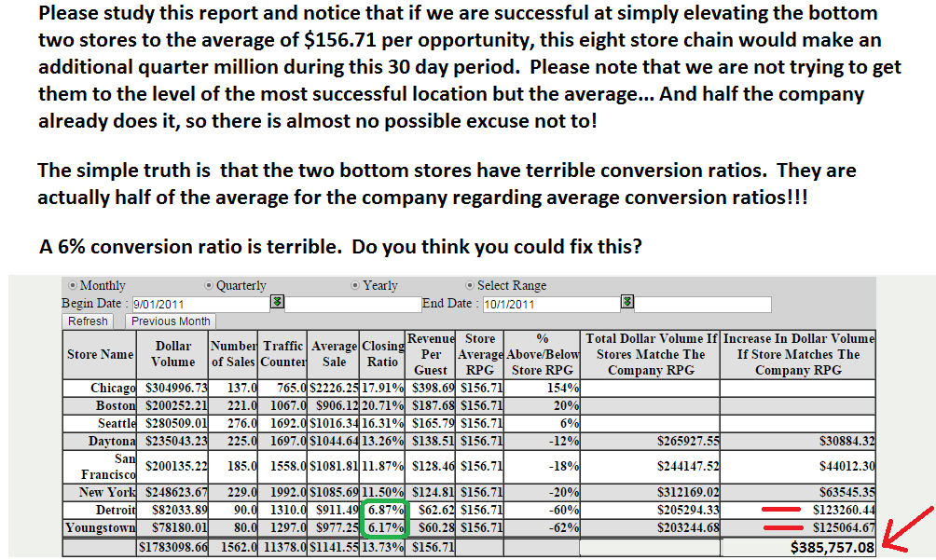The width and height of the screenshot is (936, 560).
Task: Select Boston's average sale $906.12
Action: pyautogui.click(x=334, y=406)
